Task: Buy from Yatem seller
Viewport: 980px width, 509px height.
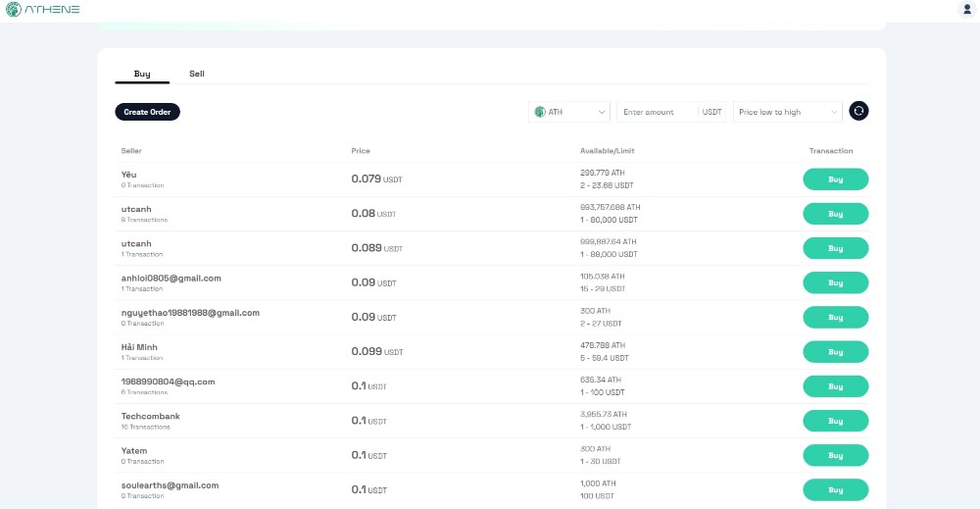Action: pyautogui.click(x=836, y=455)
